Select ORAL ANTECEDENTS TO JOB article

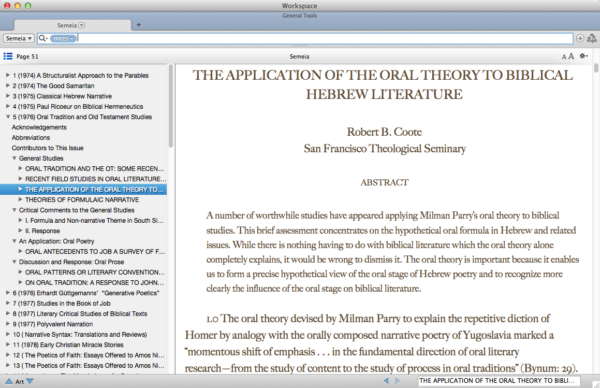pos(95,251)
